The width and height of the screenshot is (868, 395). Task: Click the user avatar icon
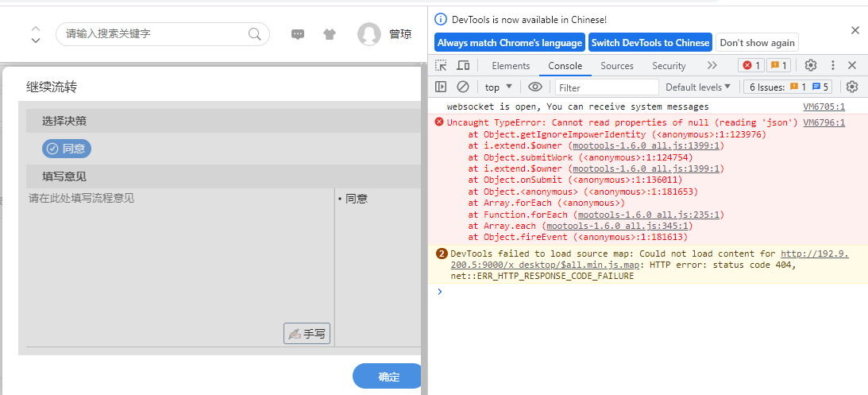pyautogui.click(x=368, y=34)
